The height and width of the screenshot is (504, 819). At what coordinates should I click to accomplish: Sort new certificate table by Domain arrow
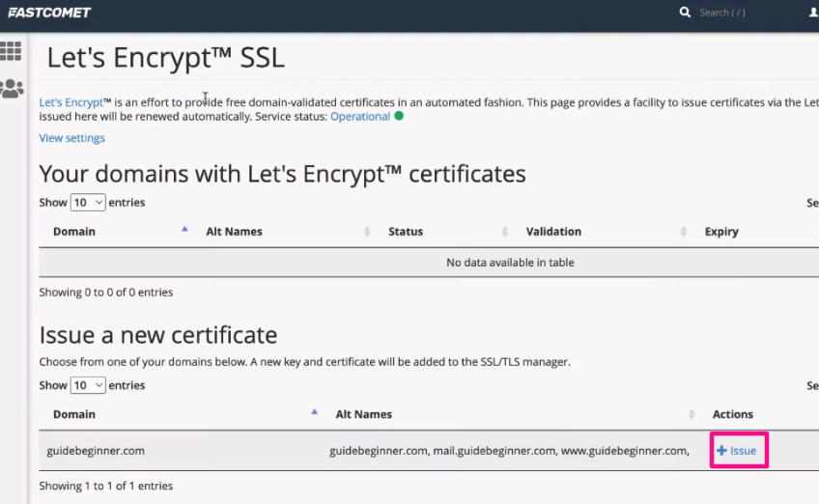(314, 412)
